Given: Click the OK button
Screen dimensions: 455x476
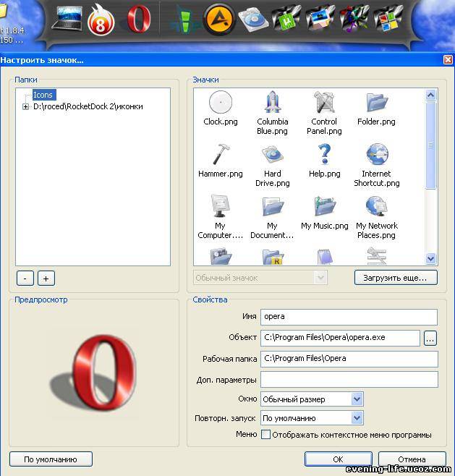Looking at the screenshot, I should 338,459.
